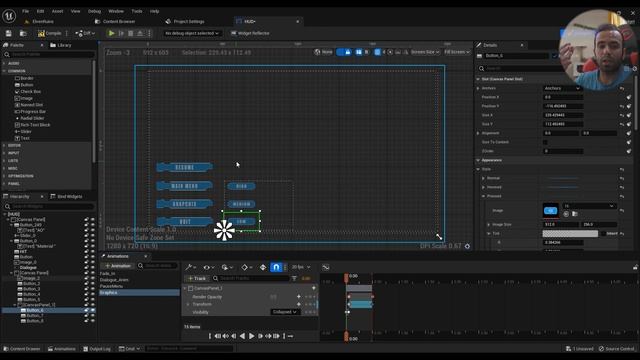Click the Browse to asset icon
Viewport: 640px width, 360px height.
23,33
